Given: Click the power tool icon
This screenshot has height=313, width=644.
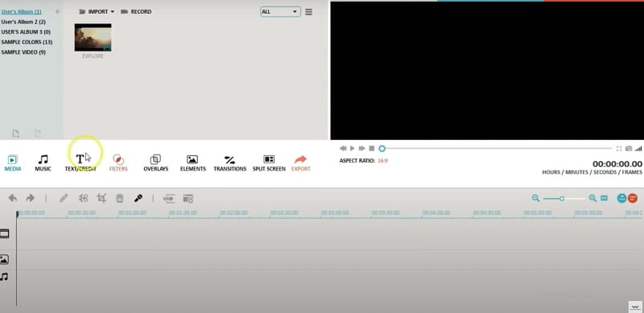Looking at the screenshot, I should point(169,199).
